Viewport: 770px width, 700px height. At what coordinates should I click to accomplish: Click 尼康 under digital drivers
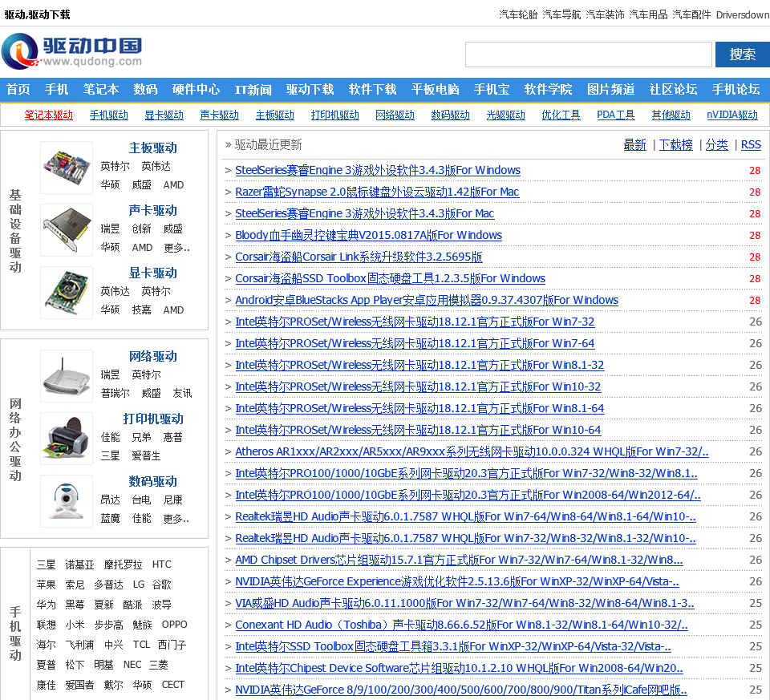tap(173, 500)
